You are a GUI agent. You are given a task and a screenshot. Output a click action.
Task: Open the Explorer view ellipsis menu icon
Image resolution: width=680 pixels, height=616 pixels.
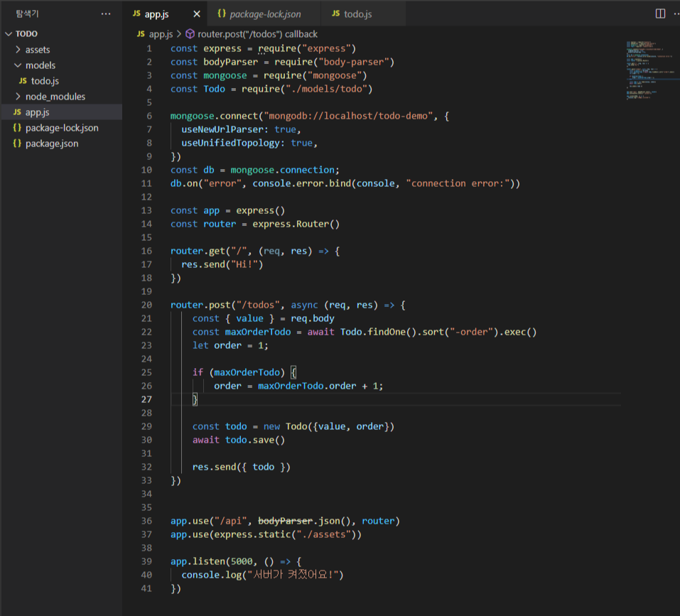tap(105, 13)
